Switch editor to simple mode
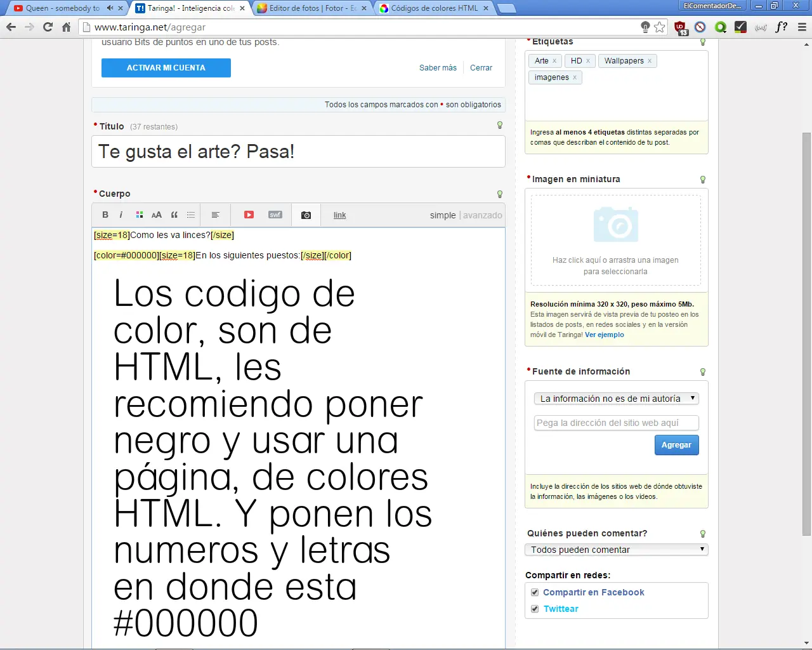This screenshot has width=812, height=650. click(443, 215)
